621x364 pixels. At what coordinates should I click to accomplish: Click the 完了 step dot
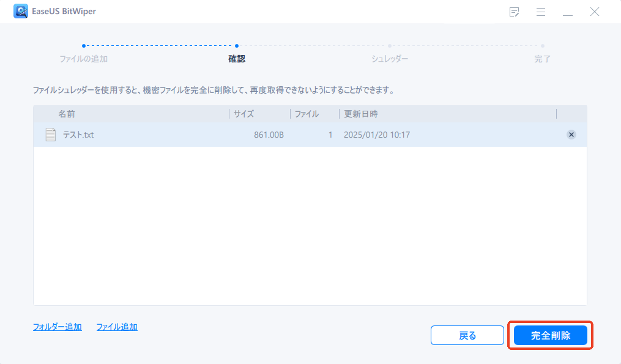[543, 45]
